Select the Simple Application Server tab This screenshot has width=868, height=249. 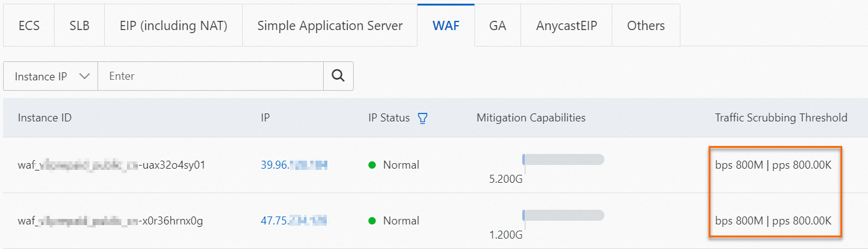click(x=330, y=26)
